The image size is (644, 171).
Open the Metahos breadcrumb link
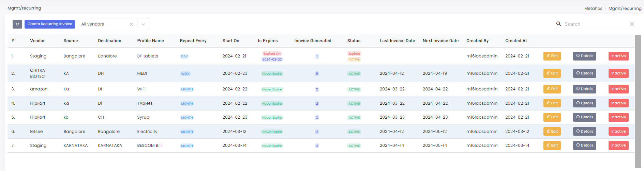click(x=593, y=8)
